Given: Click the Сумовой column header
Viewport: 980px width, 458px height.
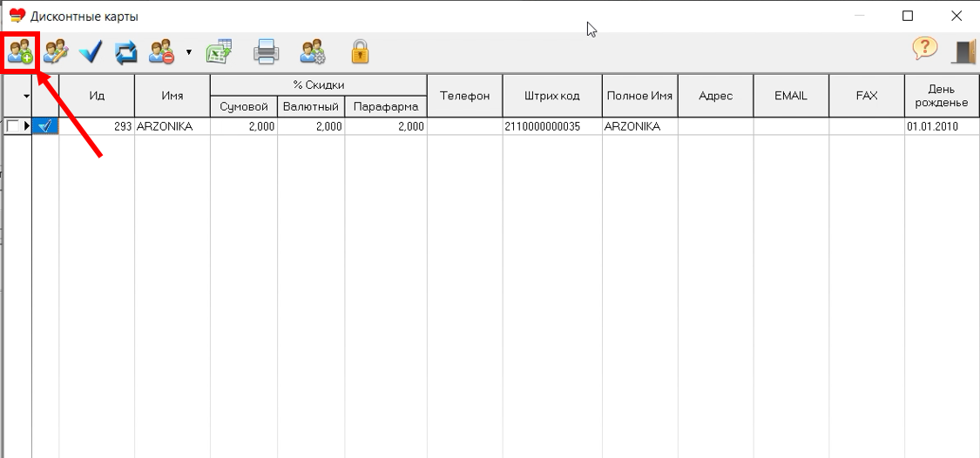Looking at the screenshot, I should [x=244, y=107].
